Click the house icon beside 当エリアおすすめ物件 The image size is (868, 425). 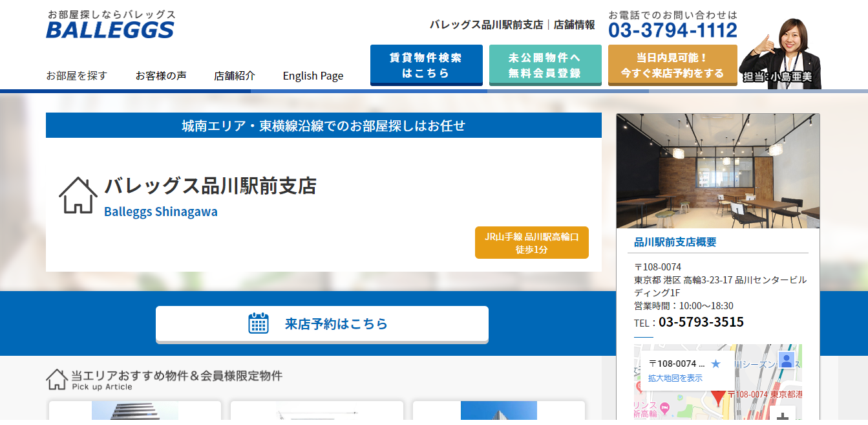pyautogui.click(x=57, y=379)
